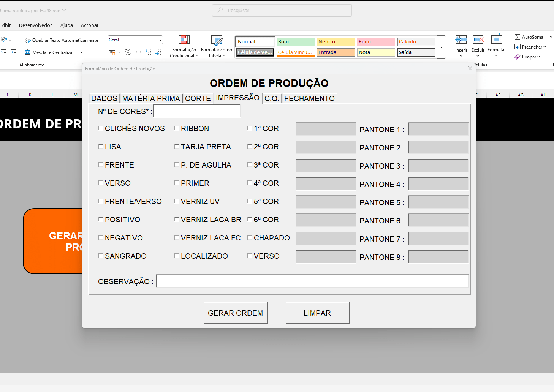Click the Excluir cells icon
This screenshot has width=554, height=392.
coord(478,40)
